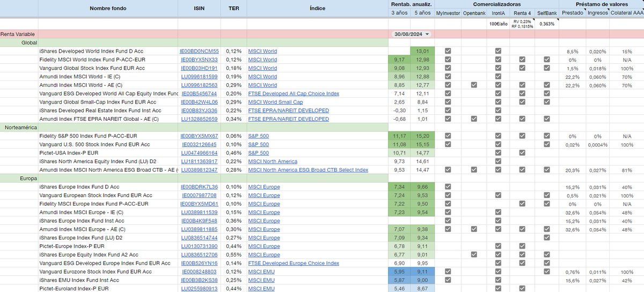The image size is (644, 292).
Task: Open ISIN link IE00BD0NCM55
Action: pos(199,51)
